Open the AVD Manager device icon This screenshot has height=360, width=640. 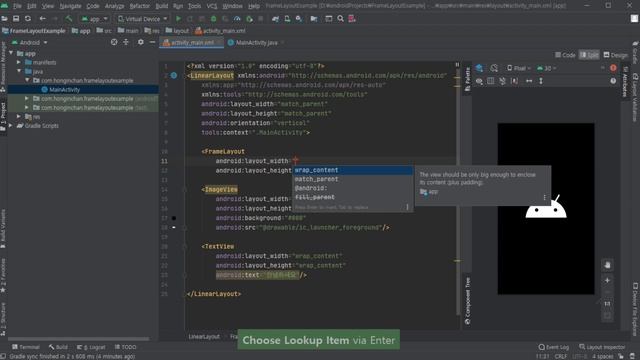point(287,19)
